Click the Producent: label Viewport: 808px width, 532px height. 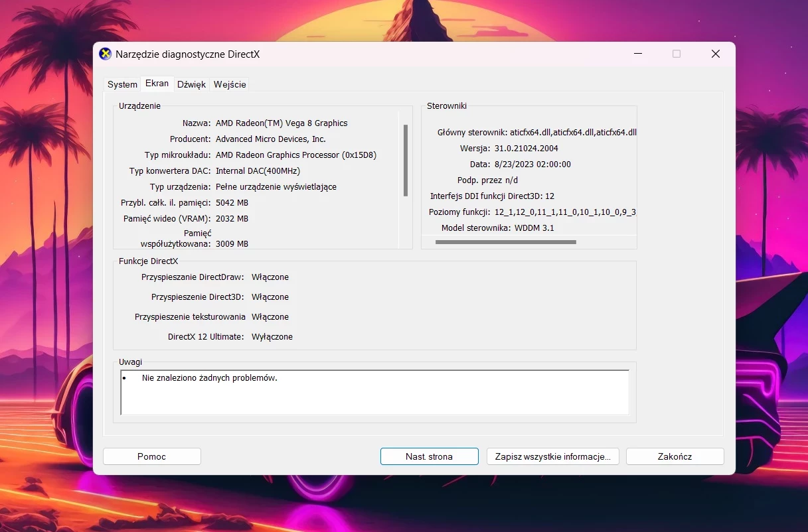click(191, 139)
